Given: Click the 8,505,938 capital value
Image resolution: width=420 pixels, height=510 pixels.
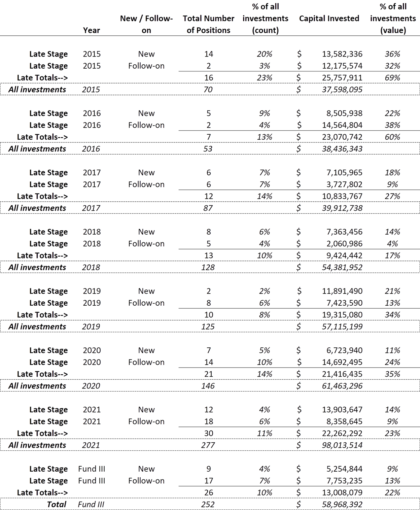Looking at the screenshot, I should (345, 113).
